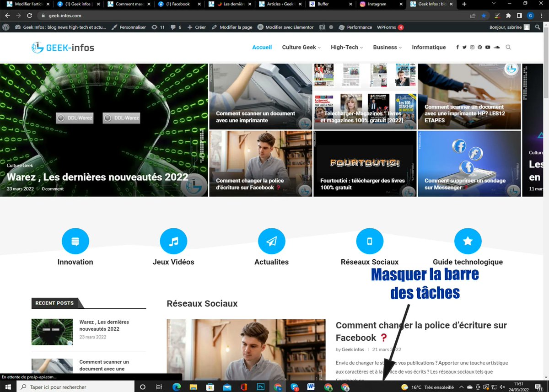Open the WordPress logo in the admin bar
The height and width of the screenshot is (392, 549).
(x=6, y=27)
